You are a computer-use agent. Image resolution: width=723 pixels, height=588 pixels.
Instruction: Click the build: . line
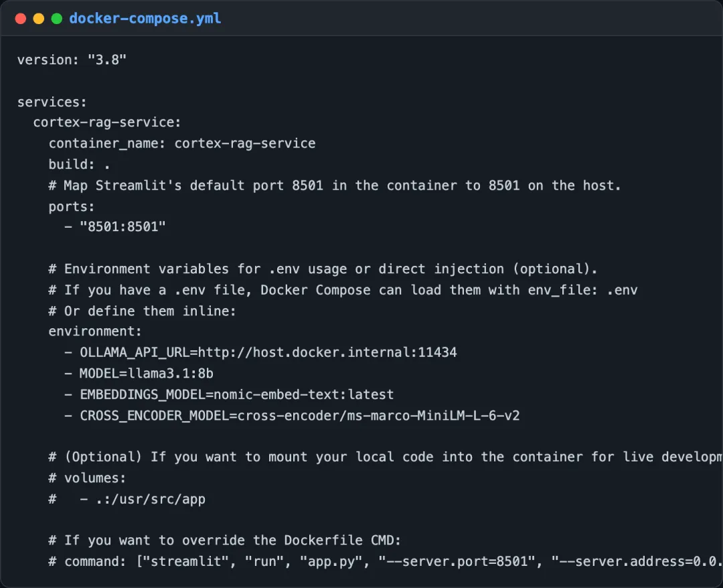[x=79, y=164]
